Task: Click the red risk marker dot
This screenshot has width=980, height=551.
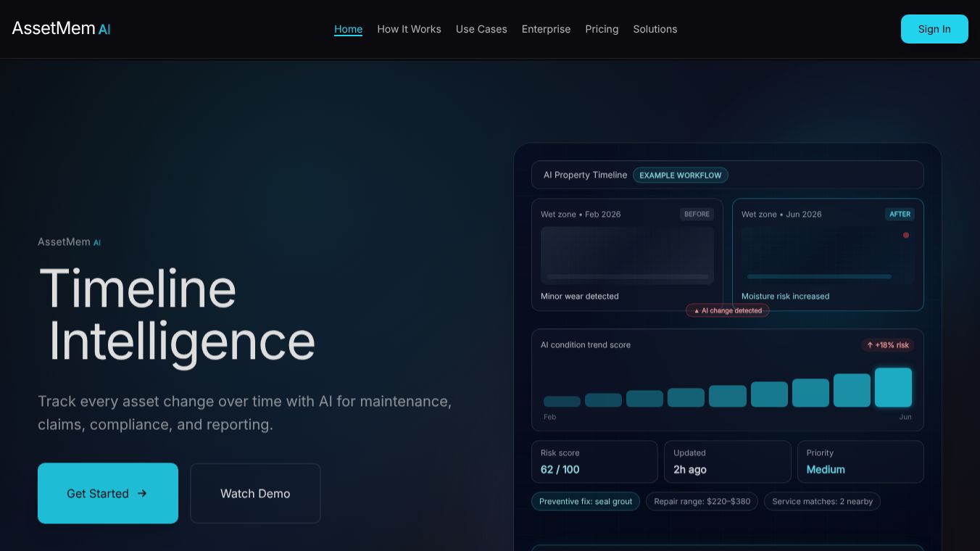Action: (905, 235)
